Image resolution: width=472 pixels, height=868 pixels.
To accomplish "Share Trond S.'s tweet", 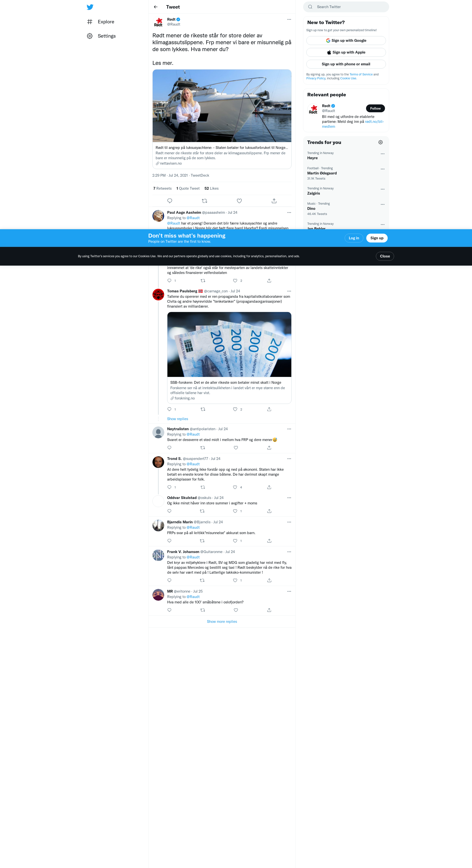I will [269, 487].
